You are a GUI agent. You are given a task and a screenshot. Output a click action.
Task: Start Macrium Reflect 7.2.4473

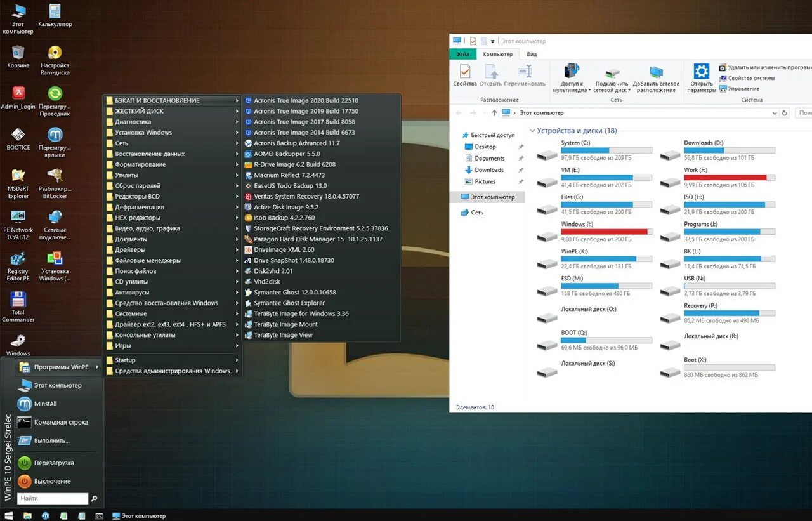pos(289,175)
